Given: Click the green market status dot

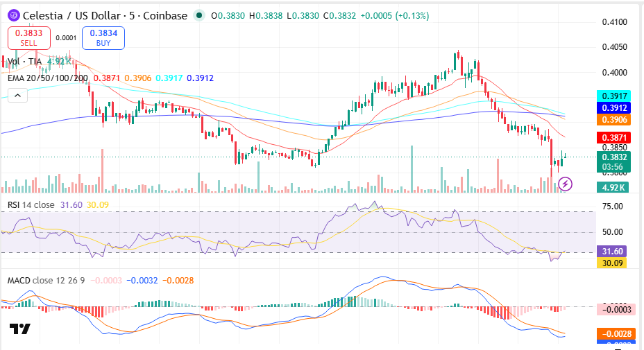Looking at the screenshot, I should [199, 15].
